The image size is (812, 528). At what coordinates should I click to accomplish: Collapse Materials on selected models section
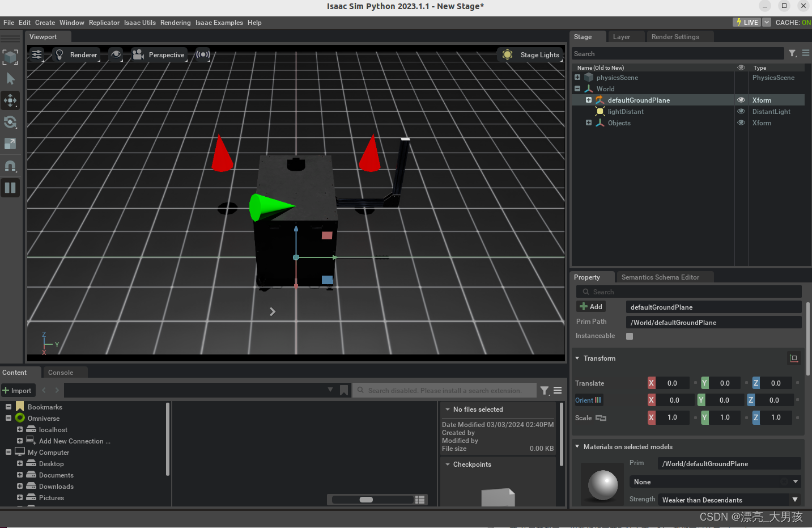click(577, 447)
